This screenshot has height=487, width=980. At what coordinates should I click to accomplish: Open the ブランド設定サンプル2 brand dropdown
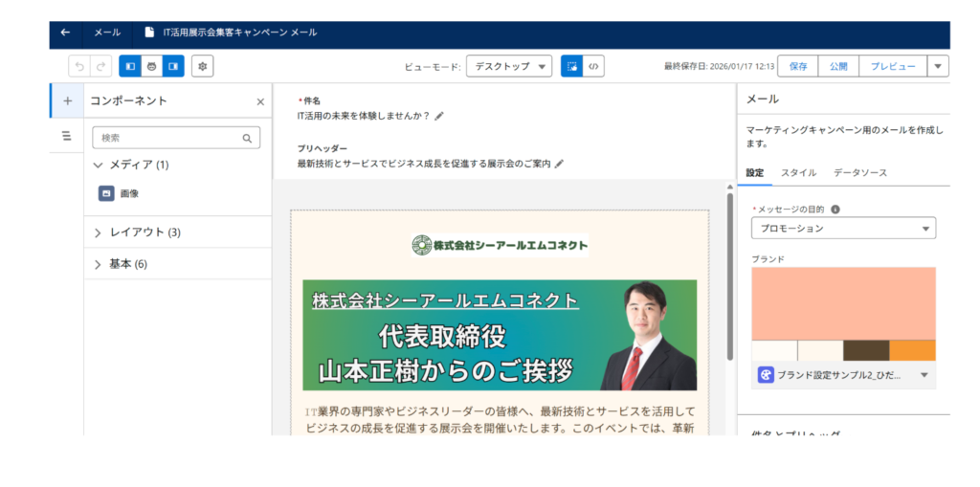pos(844,375)
